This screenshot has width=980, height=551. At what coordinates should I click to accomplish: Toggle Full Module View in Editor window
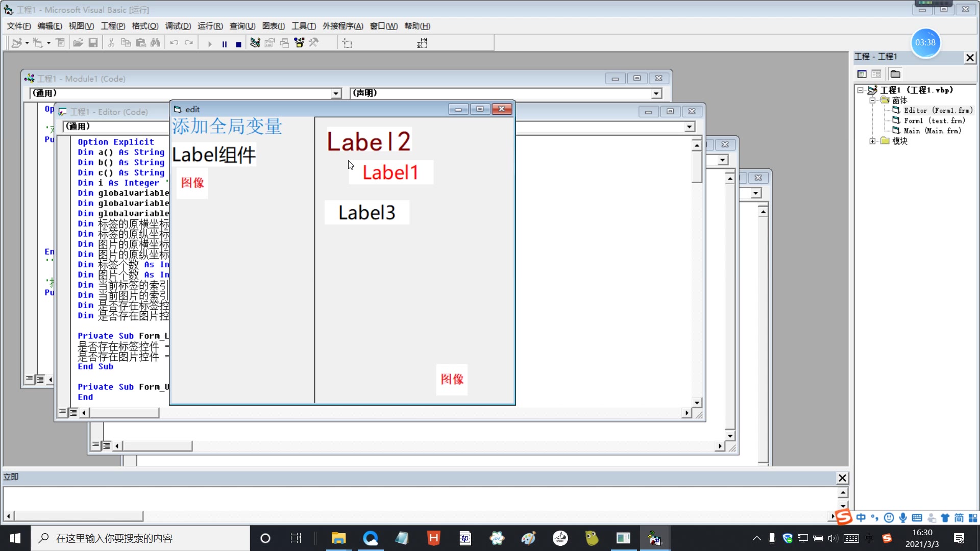click(x=73, y=412)
